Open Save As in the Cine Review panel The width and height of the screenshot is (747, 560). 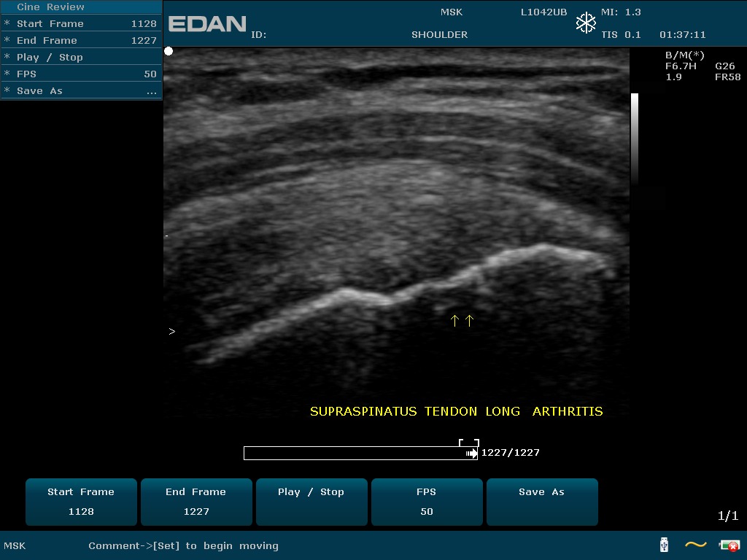80,91
